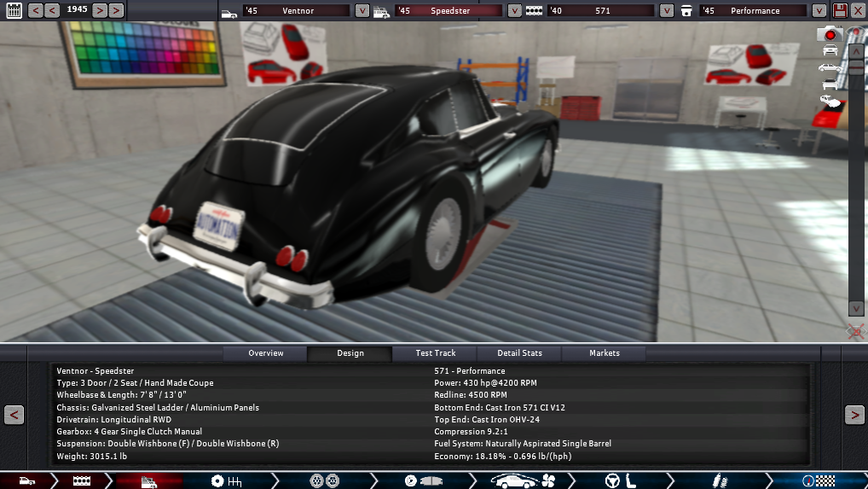
Task: Open the calendar icon beside the year
Action: click(14, 10)
